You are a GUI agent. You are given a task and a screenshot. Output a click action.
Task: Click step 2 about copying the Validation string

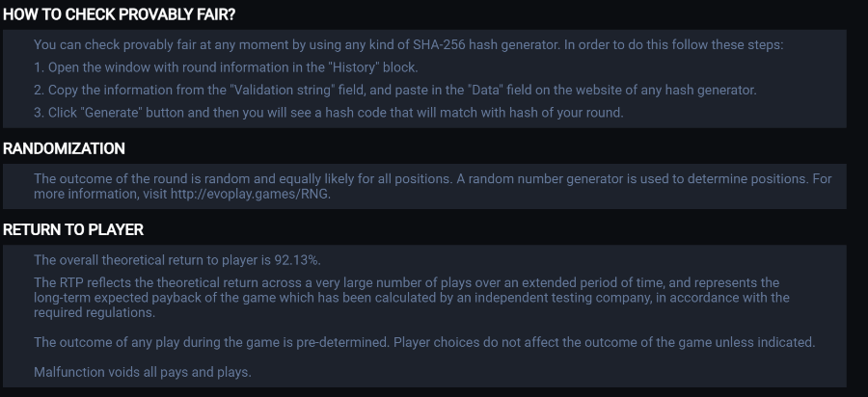394,90
